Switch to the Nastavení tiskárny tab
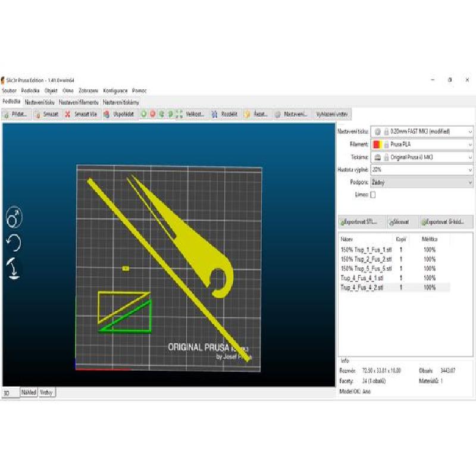476x476 pixels. (121, 102)
